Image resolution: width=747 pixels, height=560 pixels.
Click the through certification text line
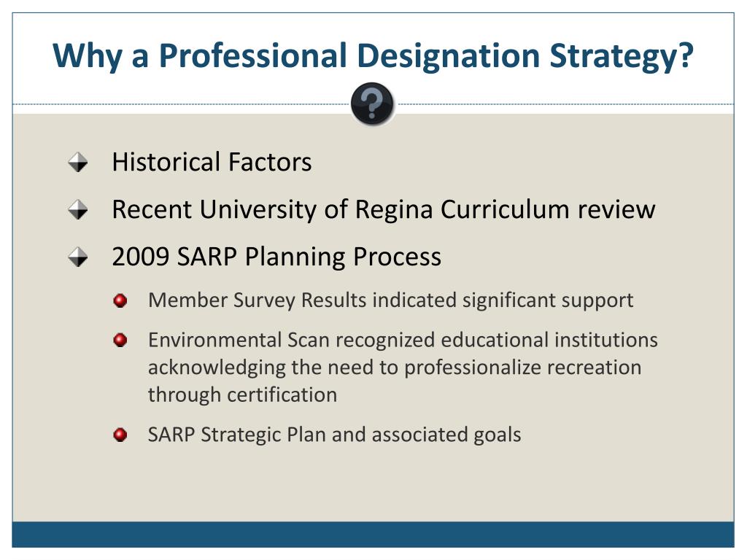click(242, 395)
